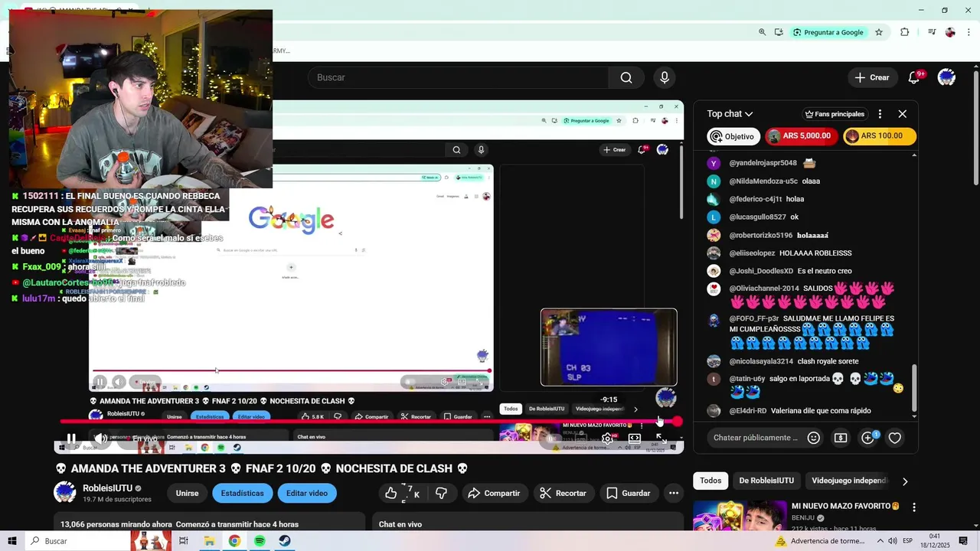
Task: Open the Chrome extensions puzzle icon
Action: [x=905, y=32]
